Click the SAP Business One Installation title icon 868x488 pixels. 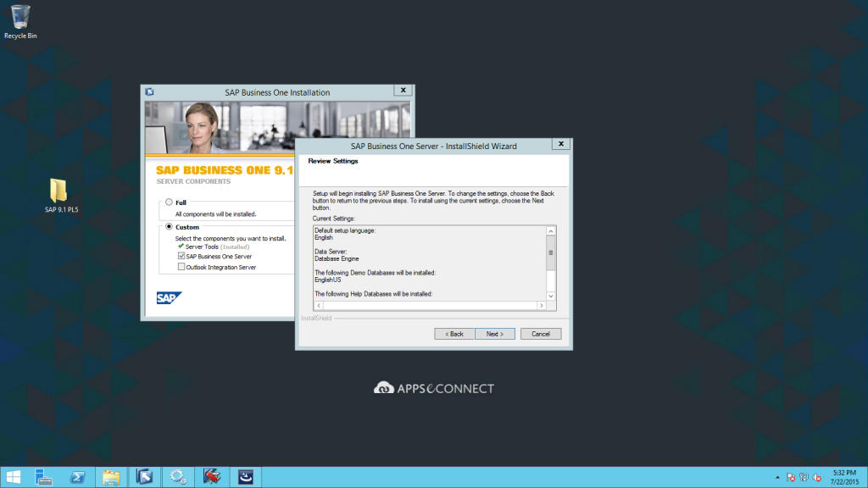pyautogui.click(x=149, y=91)
